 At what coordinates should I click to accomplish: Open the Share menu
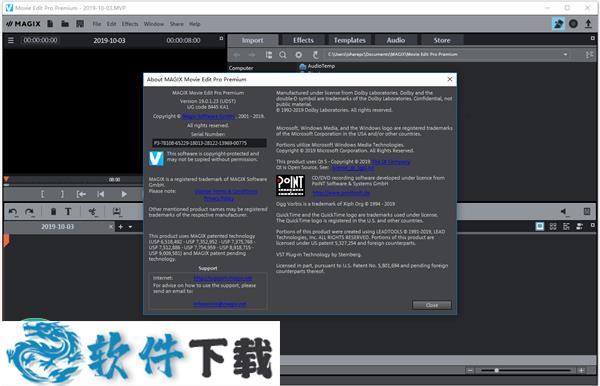point(176,24)
